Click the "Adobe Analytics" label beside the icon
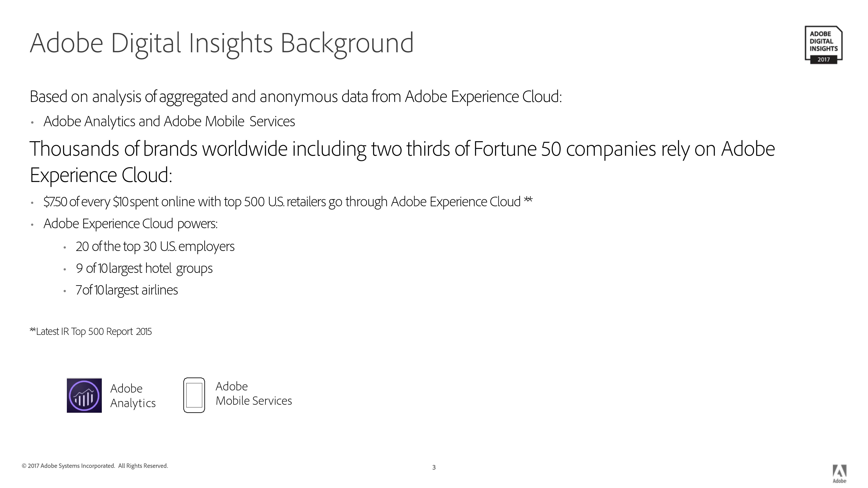This screenshot has height=488, width=868. pos(133,396)
